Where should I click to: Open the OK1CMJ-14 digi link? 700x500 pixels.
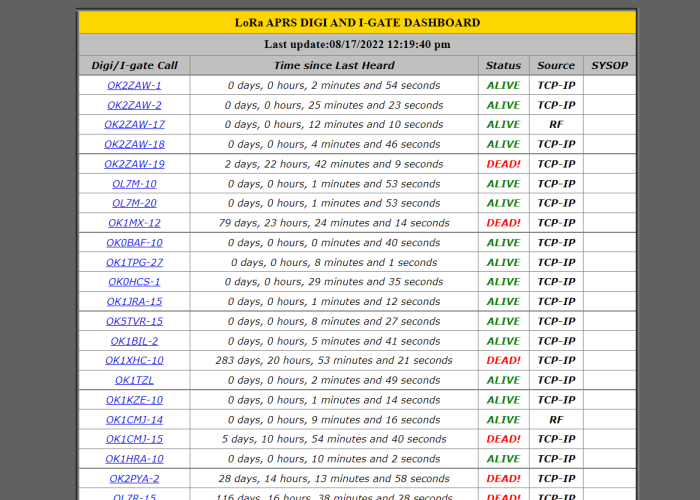click(x=134, y=420)
